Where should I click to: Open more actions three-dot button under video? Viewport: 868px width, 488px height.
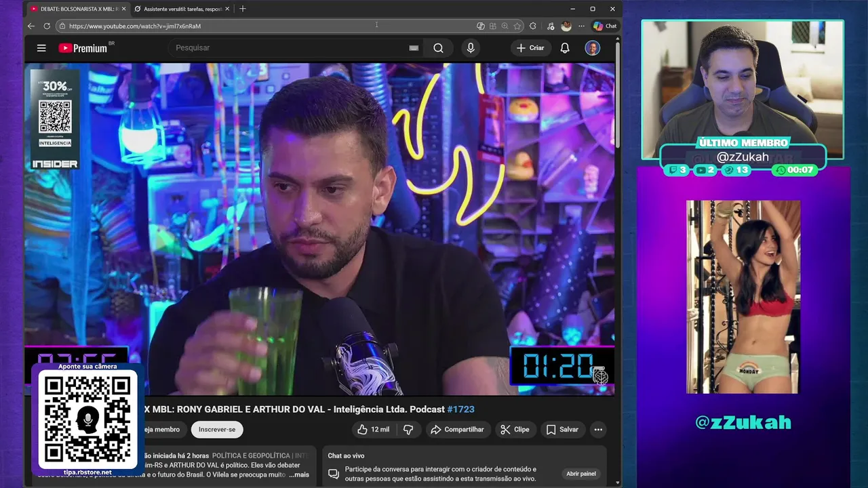pyautogui.click(x=598, y=430)
